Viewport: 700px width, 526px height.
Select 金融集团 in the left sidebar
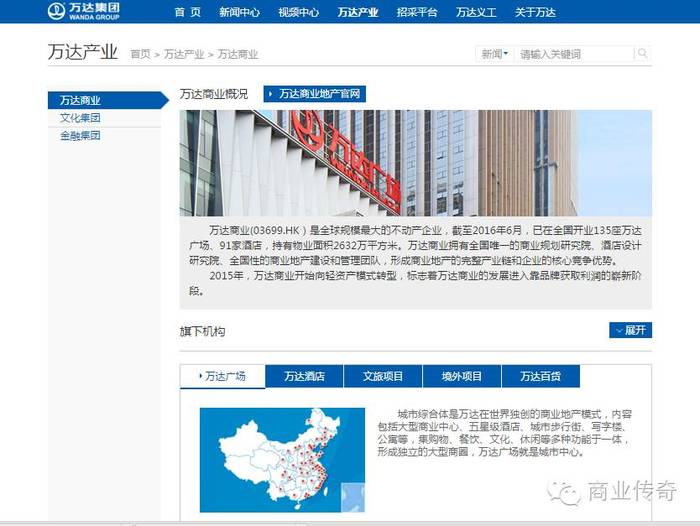pos(80,135)
